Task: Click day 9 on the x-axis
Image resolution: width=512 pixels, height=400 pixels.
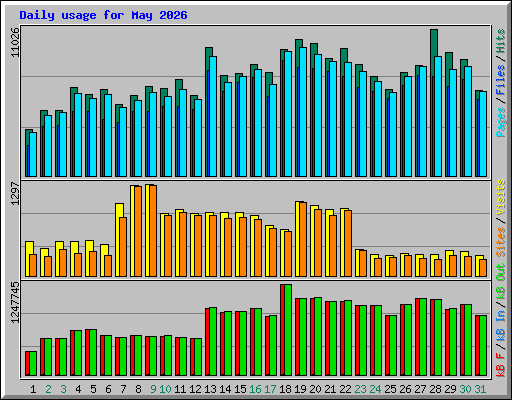Action: 153,389
